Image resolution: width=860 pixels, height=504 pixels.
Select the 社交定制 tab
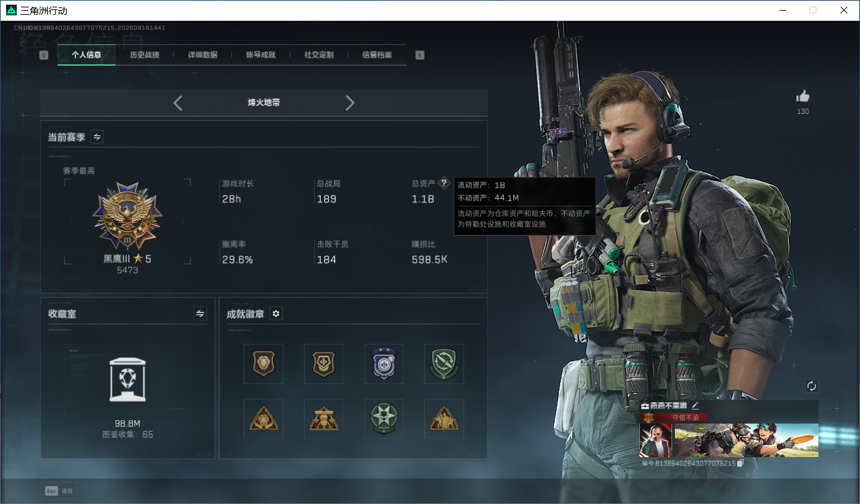pos(319,55)
